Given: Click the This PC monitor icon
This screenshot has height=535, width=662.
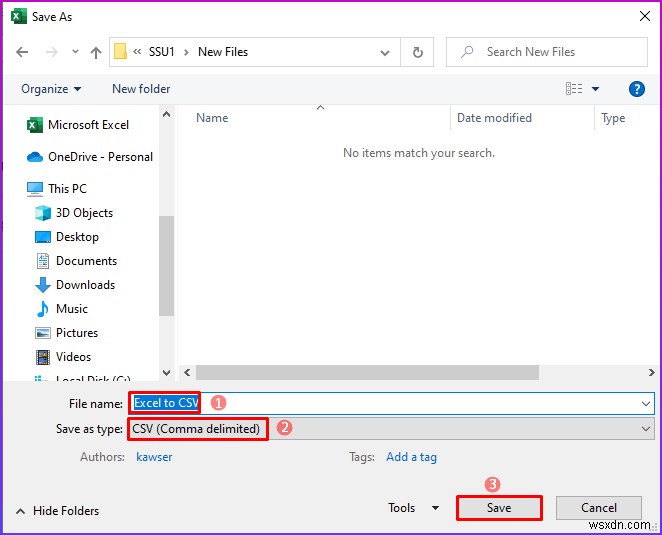Looking at the screenshot, I should click(35, 189).
